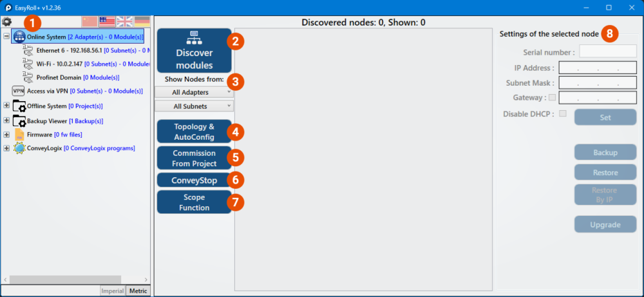Select Access via VPN row text
This screenshot has width=644, height=297.
point(85,91)
